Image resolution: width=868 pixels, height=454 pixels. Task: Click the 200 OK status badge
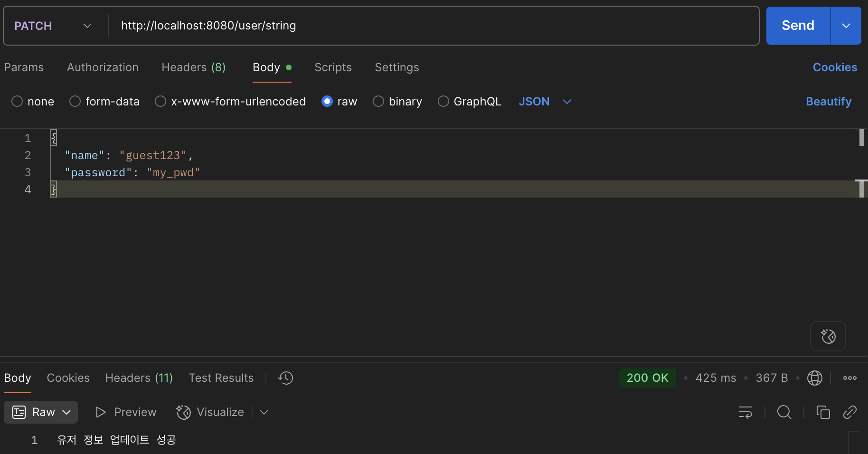(x=647, y=378)
